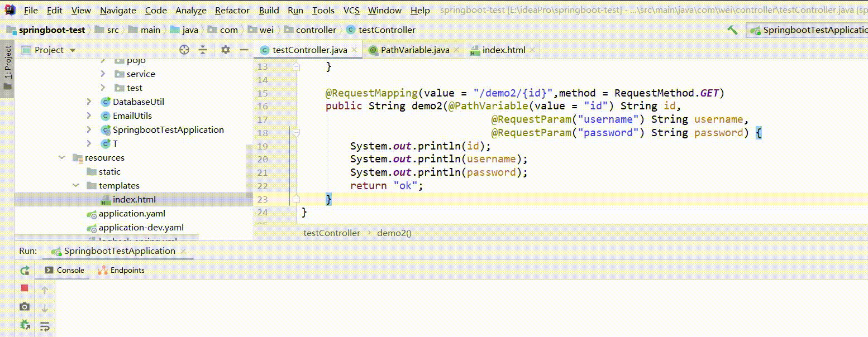Click the build project hammer icon
Image resolution: width=868 pixels, height=337 pixels.
tap(733, 30)
